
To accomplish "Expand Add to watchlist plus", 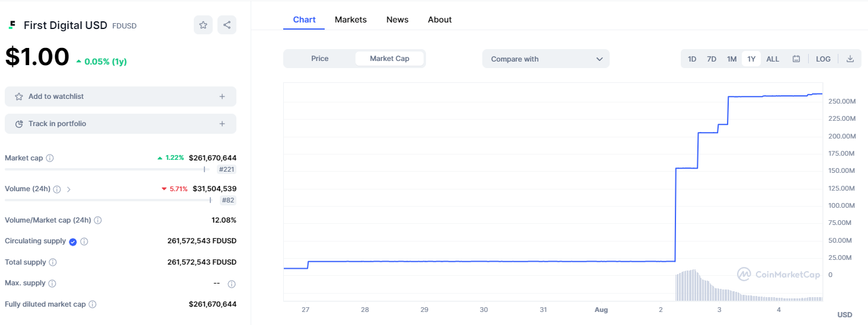I will (x=222, y=96).
